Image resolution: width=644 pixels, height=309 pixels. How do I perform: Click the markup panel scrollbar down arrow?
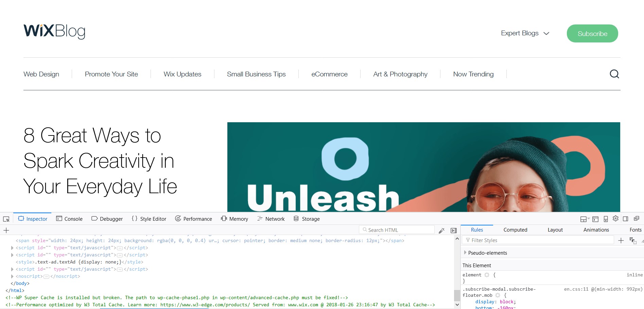pos(457,305)
